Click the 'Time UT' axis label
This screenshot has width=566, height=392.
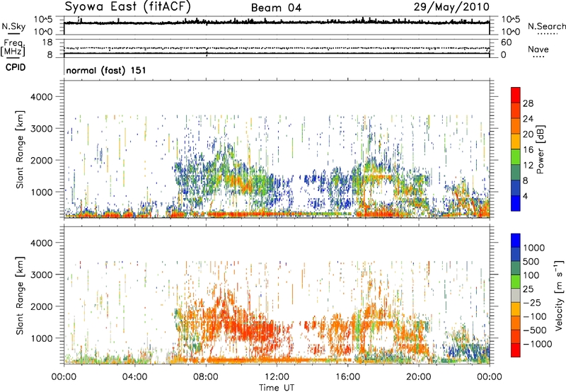(x=277, y=388)
